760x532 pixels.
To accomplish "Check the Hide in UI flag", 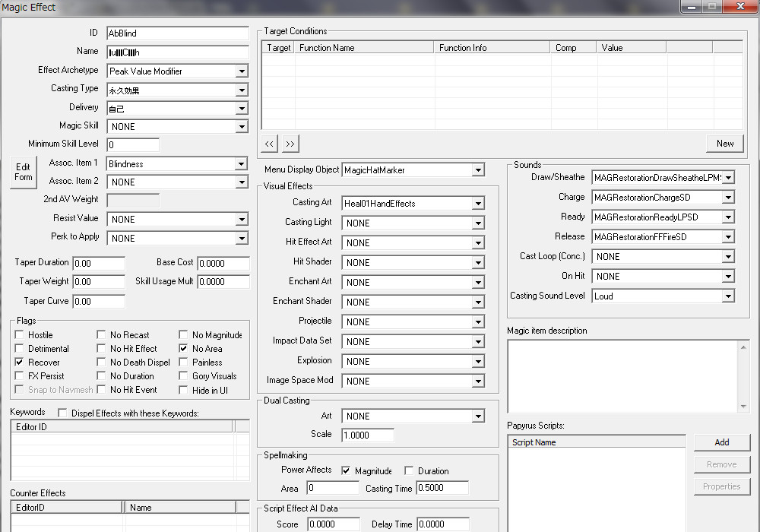I will pyautogui.click(x=183, y=390).
